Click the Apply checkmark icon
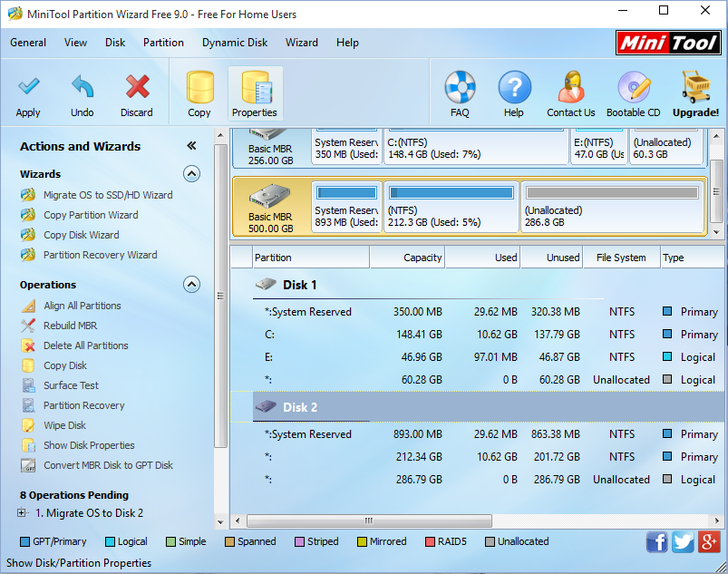Image resolution: width=728 pixels, height=574 pixels. [28, 87]
